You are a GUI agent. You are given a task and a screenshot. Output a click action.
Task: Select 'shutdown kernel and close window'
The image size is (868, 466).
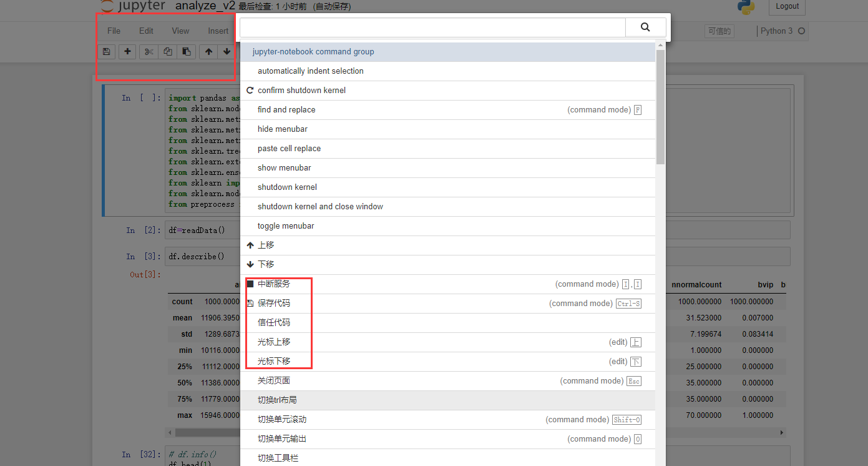coord(448,207)
